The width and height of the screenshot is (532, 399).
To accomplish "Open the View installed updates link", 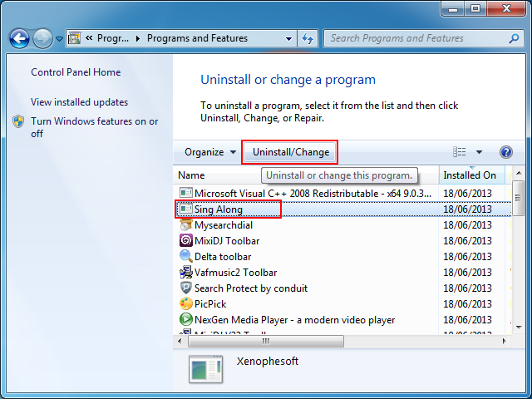I will [x=80, y=102].
